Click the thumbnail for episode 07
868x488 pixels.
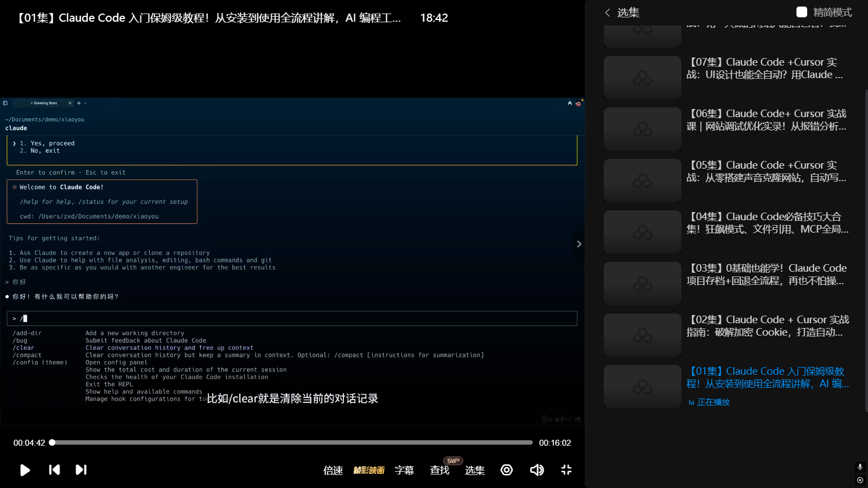(642, 78)
